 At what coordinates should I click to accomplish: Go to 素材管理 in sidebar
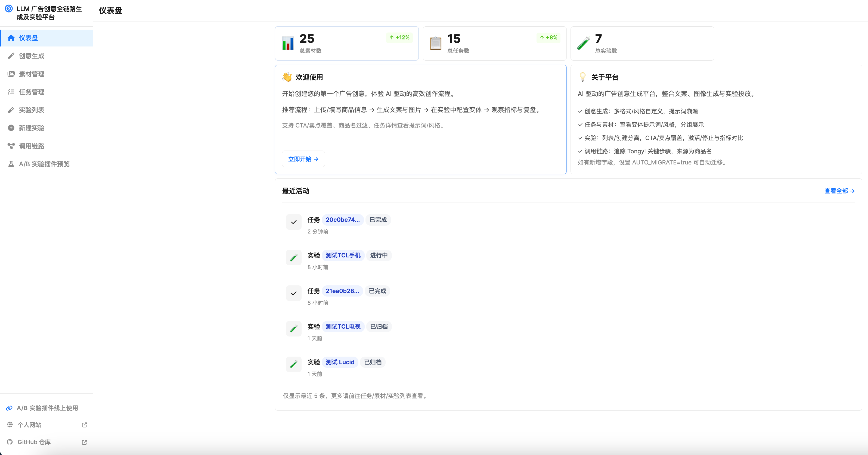[x=46, y=74]
